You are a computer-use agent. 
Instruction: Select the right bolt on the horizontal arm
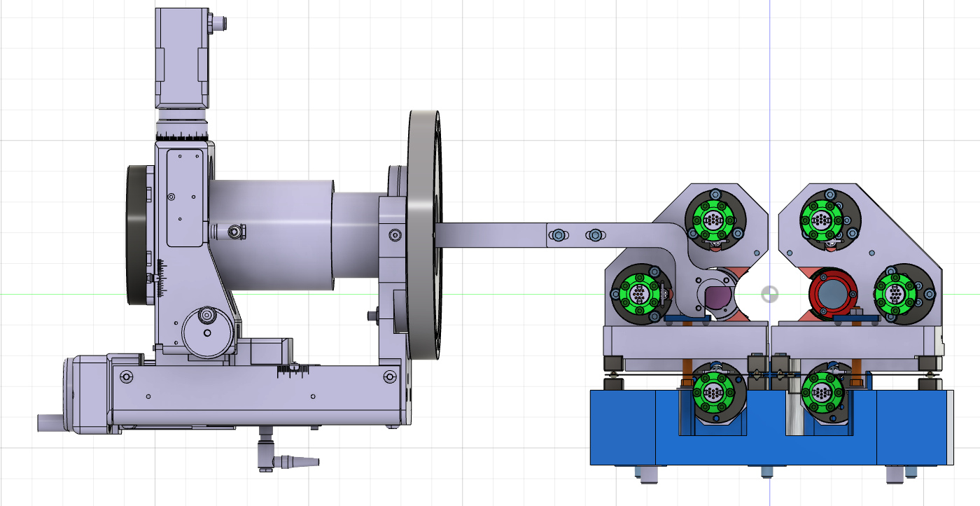click(x=593, y=235)
